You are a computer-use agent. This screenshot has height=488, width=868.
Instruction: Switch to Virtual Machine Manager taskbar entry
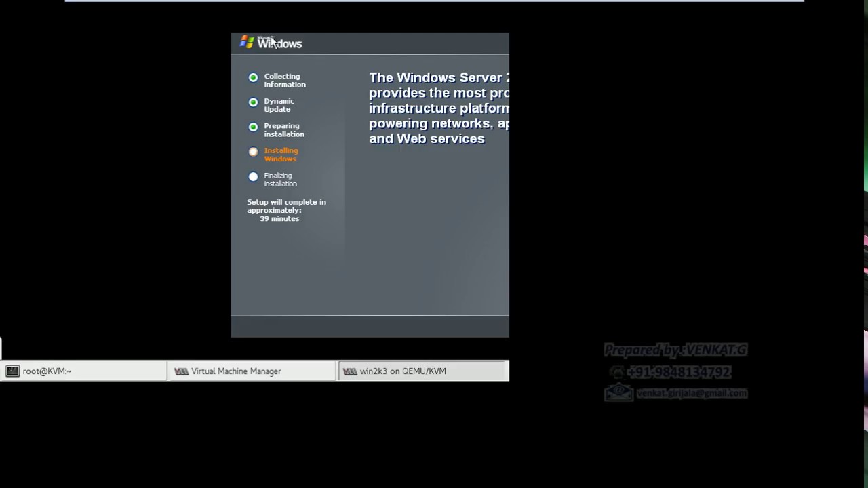click(x=252, y=371)
